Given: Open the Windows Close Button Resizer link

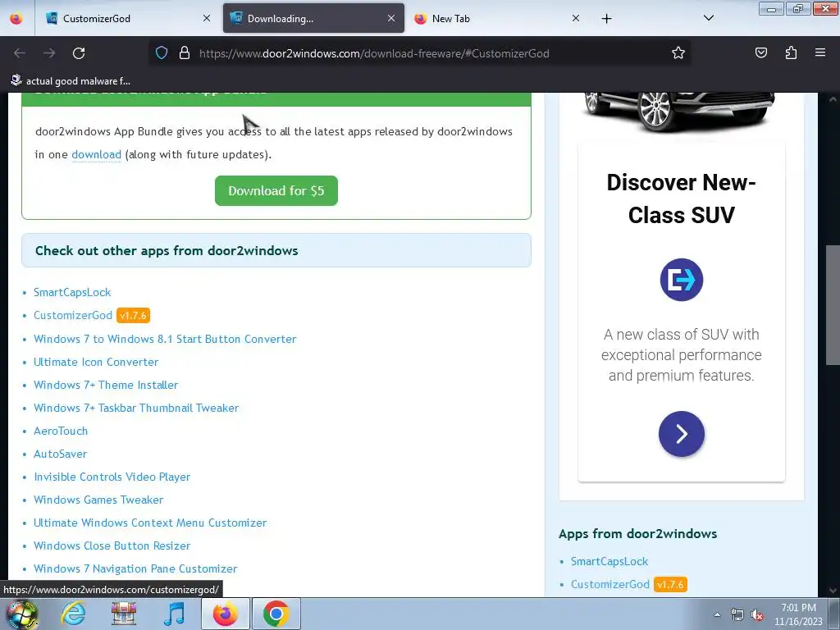Looking at the screenshot, I should point(112,546).
